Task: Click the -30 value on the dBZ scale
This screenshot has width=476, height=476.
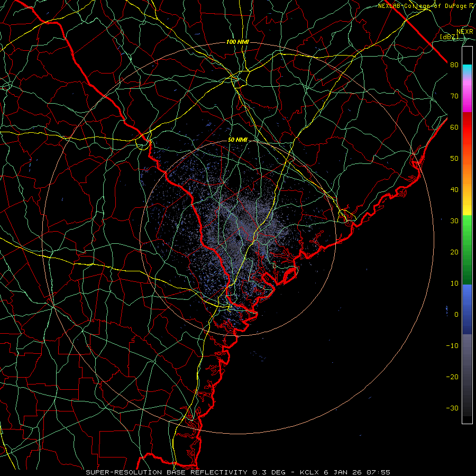Action: click(x=452, y=408)
